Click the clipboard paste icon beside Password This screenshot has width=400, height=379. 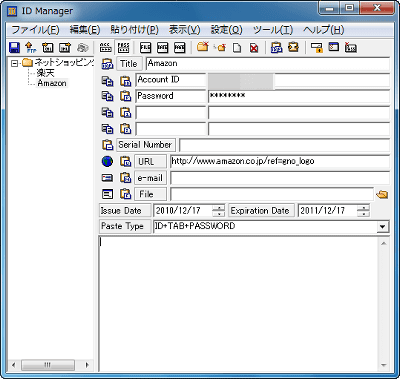coord(125,96)
